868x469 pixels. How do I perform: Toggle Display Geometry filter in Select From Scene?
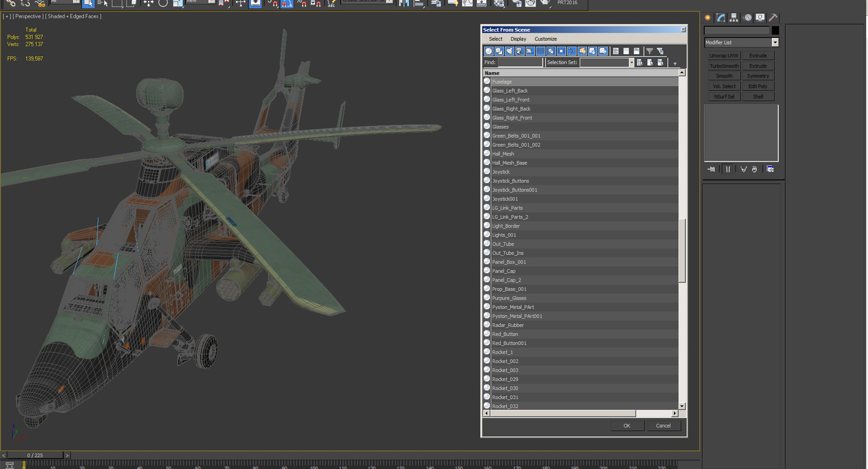pyautogui.click(x=489, y=51)
